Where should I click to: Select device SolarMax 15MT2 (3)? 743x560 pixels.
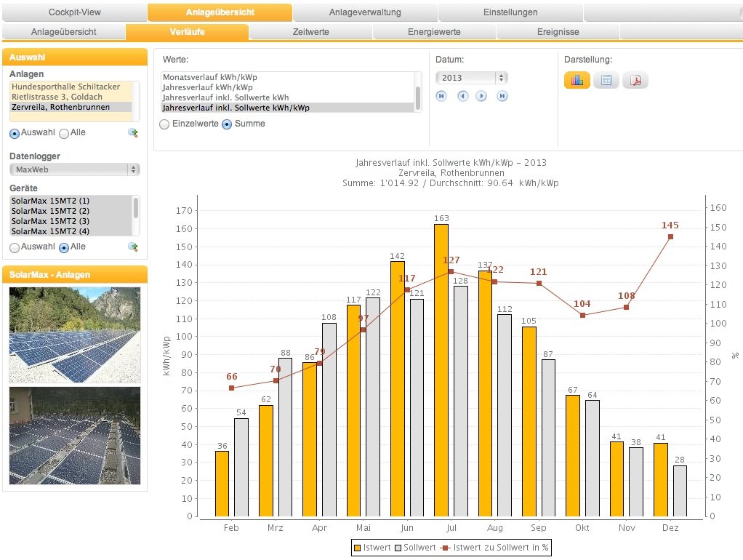coord(71,221)
